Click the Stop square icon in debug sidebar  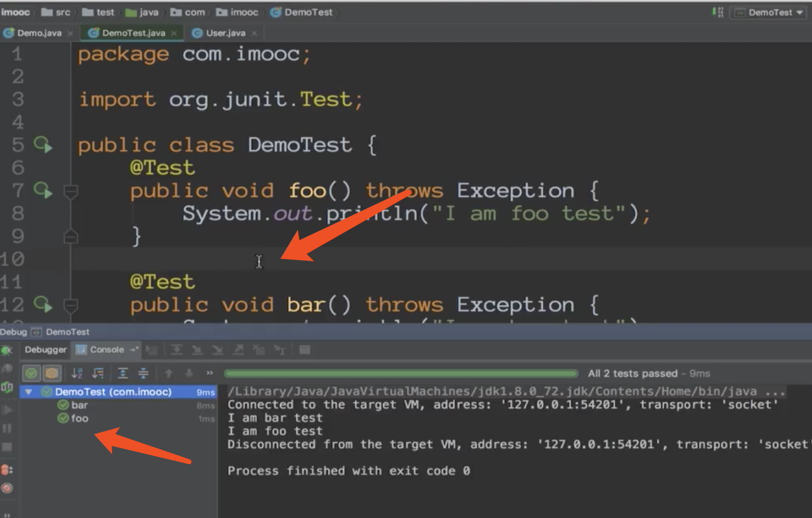point(7,446)
